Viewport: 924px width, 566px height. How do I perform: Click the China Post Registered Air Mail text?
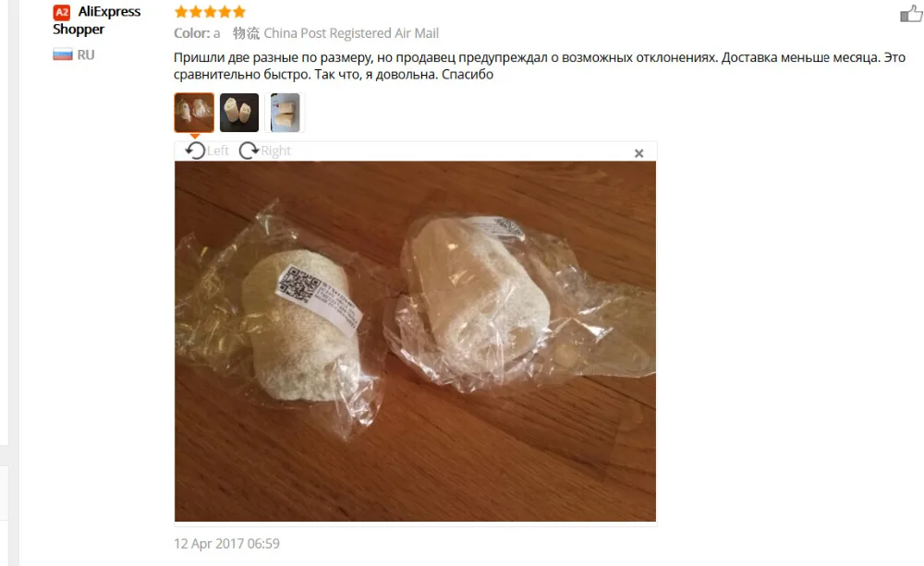pyautogui.click(x=351, y=33)
